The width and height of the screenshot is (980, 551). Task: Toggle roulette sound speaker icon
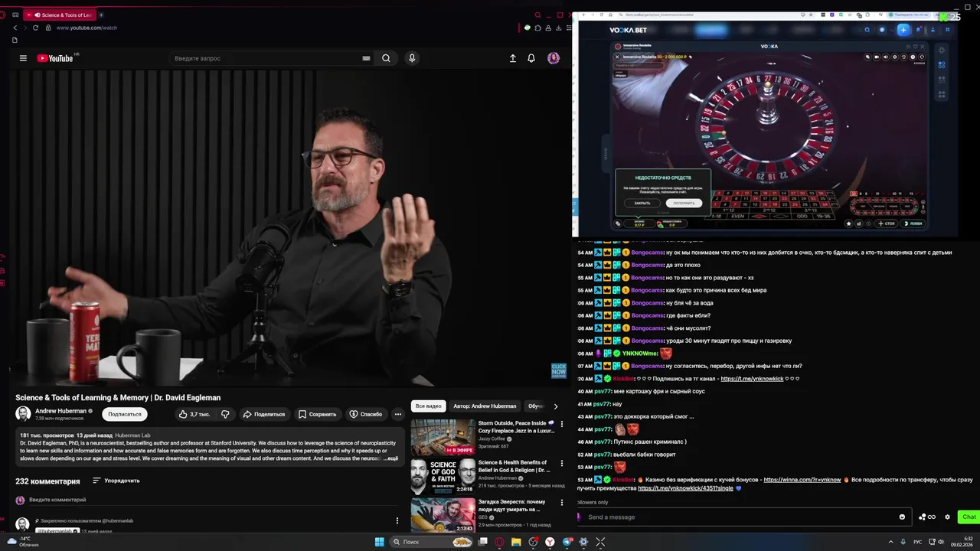click(886, 57)
